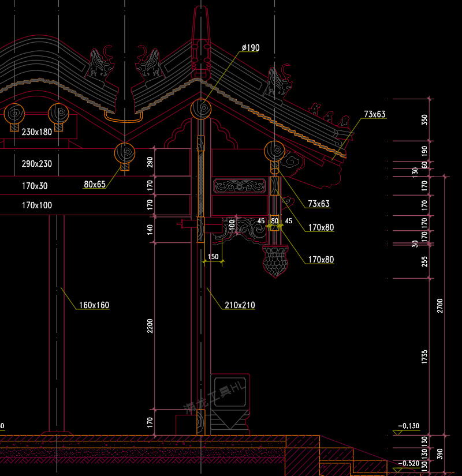This screenshot has height=476, width=462.
Task: Select the 2700 overall height dimension
Action: (x=440, y=305)
